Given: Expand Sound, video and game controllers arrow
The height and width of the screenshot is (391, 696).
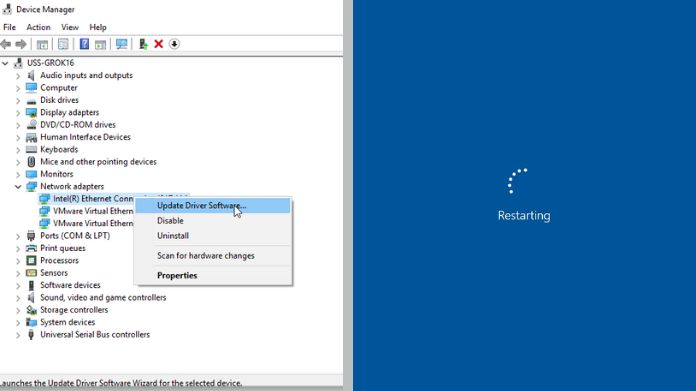Looking at the screenshot, I should pyautogui.click(x=18, y=298).
